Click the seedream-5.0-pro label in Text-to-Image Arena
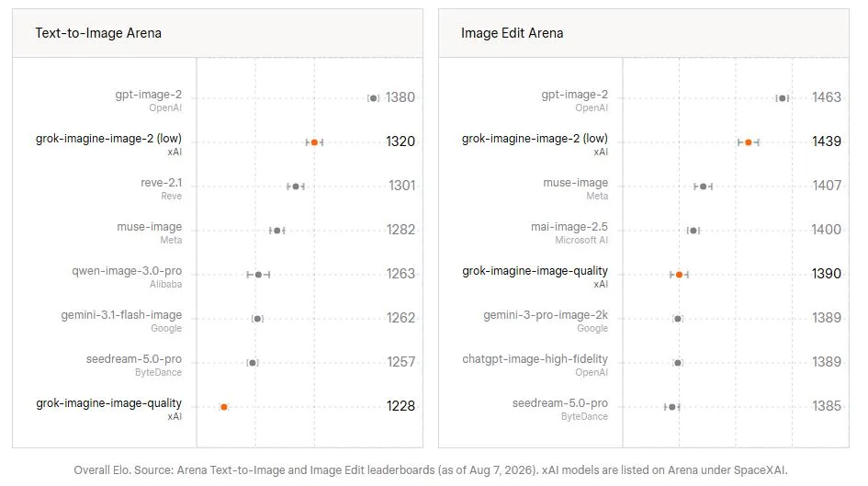 coord(134,359)
